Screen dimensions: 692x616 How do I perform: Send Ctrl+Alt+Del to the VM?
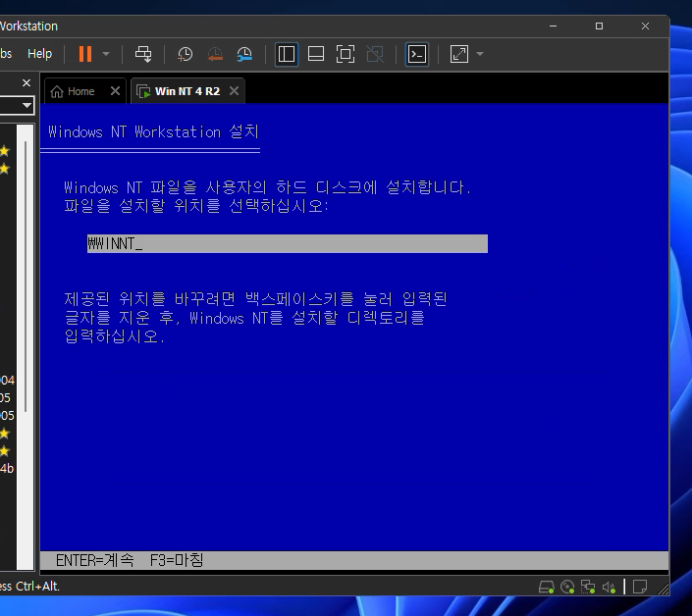click(143, 54)
